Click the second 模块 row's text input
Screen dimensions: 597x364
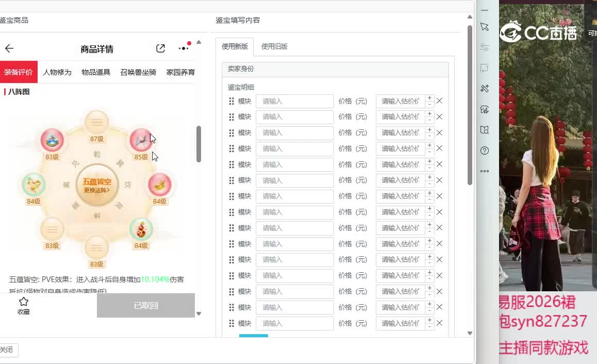tap(295, 117)
